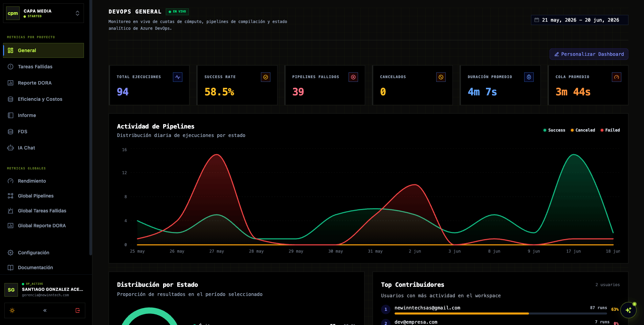
Task: Click the FDS database icon
Action: 10,132
